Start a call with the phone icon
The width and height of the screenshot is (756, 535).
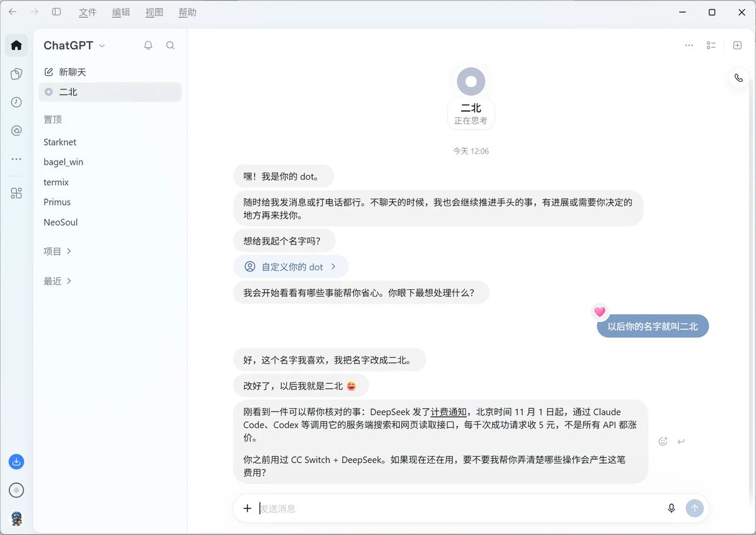pos(738,78)
